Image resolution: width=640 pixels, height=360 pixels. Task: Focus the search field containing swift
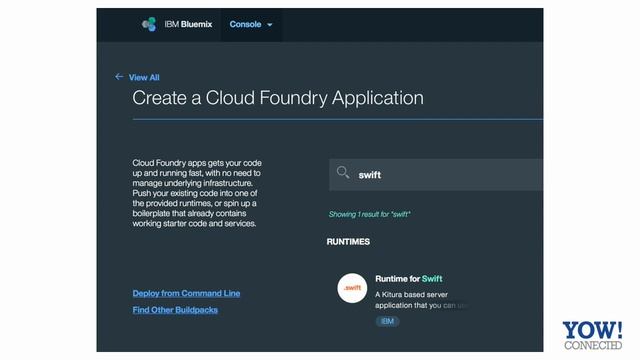tap(436, 175)
